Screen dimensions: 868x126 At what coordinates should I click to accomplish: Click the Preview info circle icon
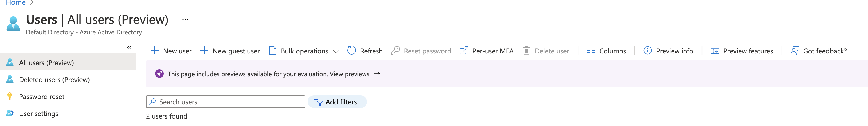tap(647, 51)
